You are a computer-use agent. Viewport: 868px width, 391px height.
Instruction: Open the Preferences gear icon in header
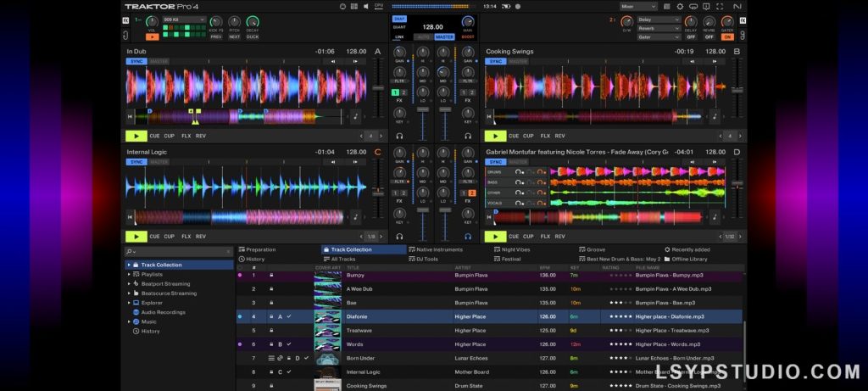click(680, 7)
